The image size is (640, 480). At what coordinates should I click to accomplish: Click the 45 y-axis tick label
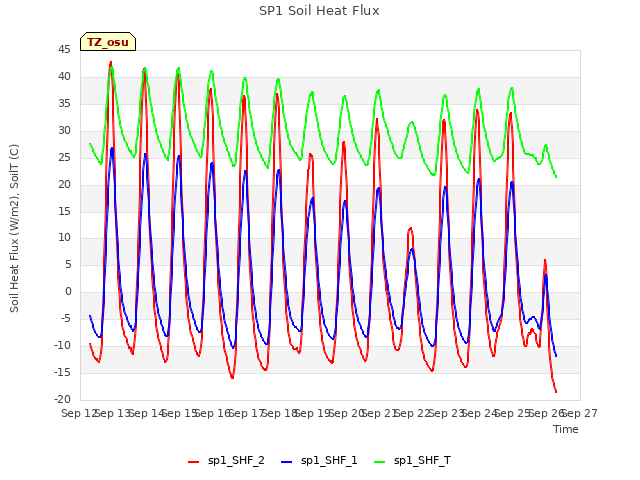[64, 50]
